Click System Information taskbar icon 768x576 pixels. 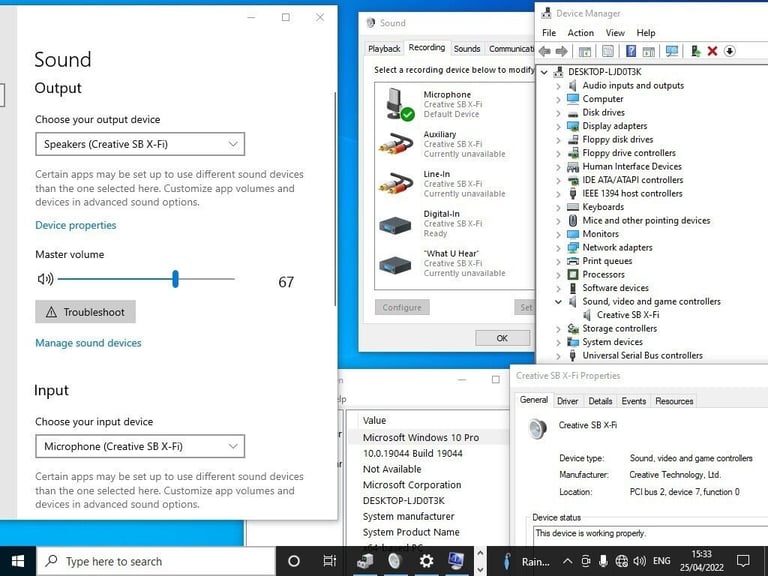coord(456,561)
